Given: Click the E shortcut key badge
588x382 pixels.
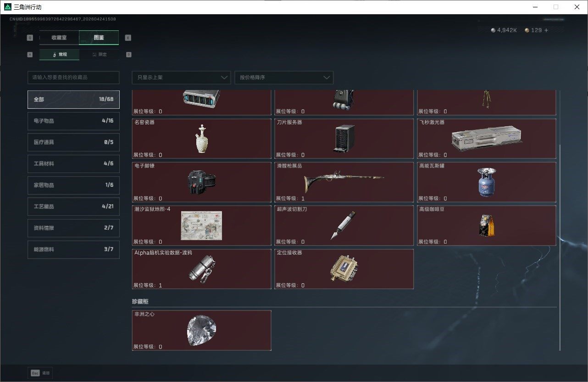Looking at the screenshot, I should coord(128,38).
